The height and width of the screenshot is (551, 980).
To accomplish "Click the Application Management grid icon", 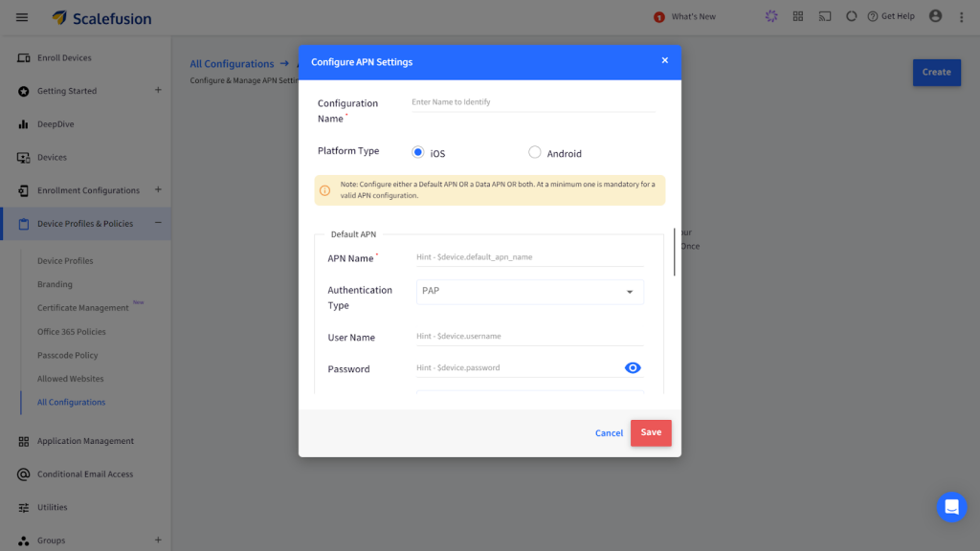I will click(x=24, y=442).
